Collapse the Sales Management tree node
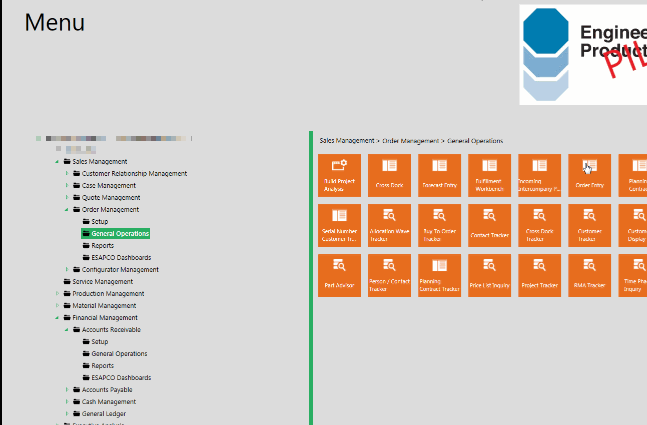647x425 pixels. [57, 162]
